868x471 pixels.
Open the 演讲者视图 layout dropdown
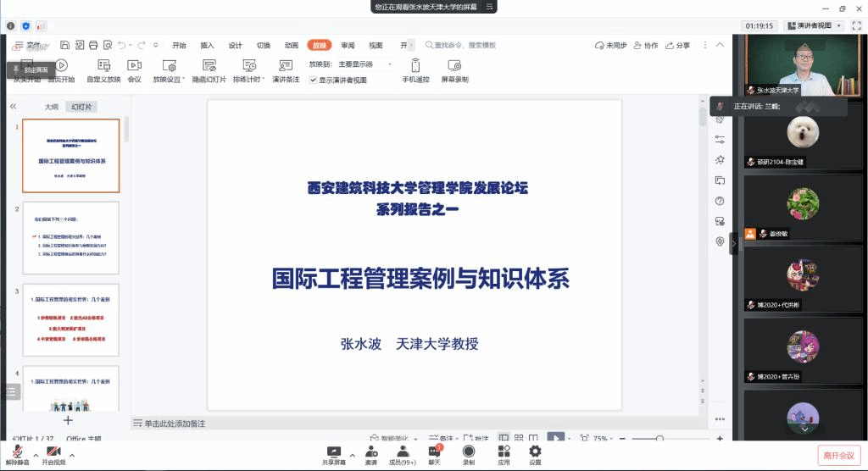pos(814,25)
